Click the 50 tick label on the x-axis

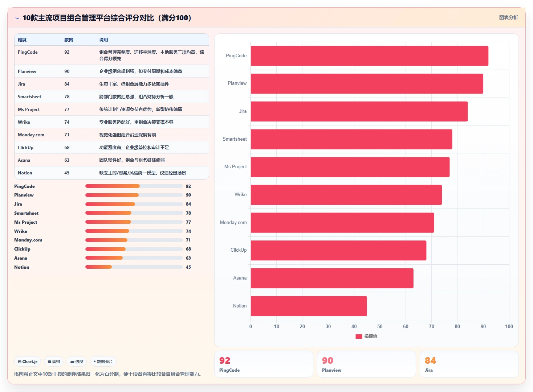coord(380,327)
